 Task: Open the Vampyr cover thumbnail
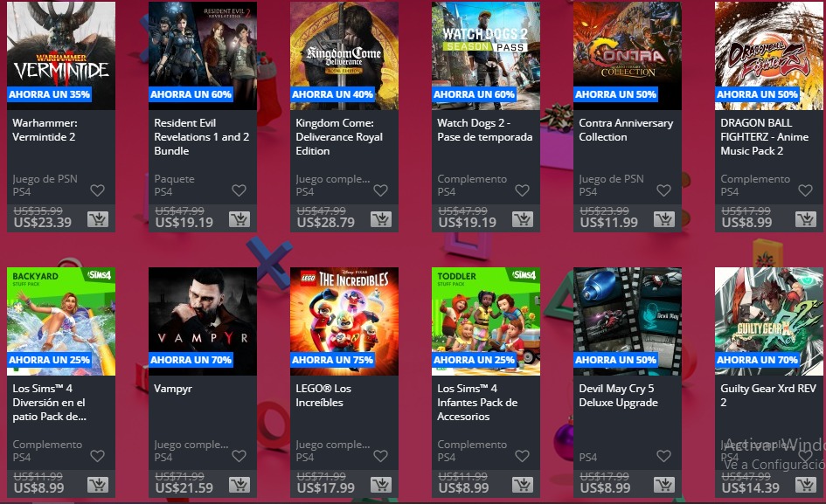click(203, 321)
